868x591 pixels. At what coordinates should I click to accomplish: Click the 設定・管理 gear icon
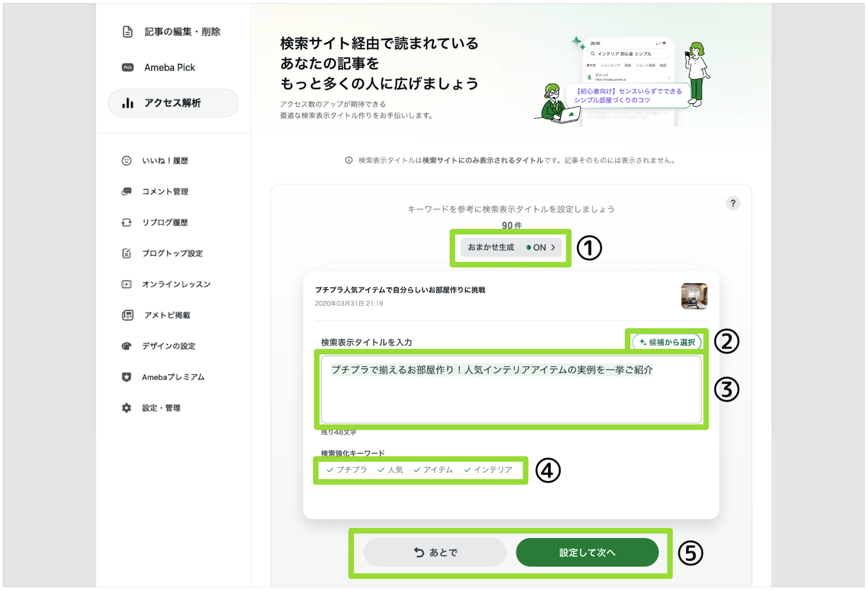tap(126, 408)
